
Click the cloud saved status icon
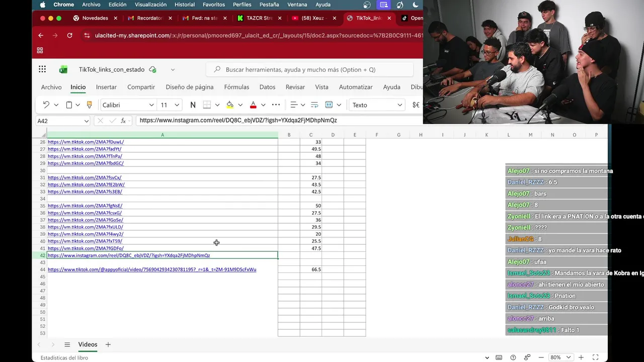coord(152,69)
